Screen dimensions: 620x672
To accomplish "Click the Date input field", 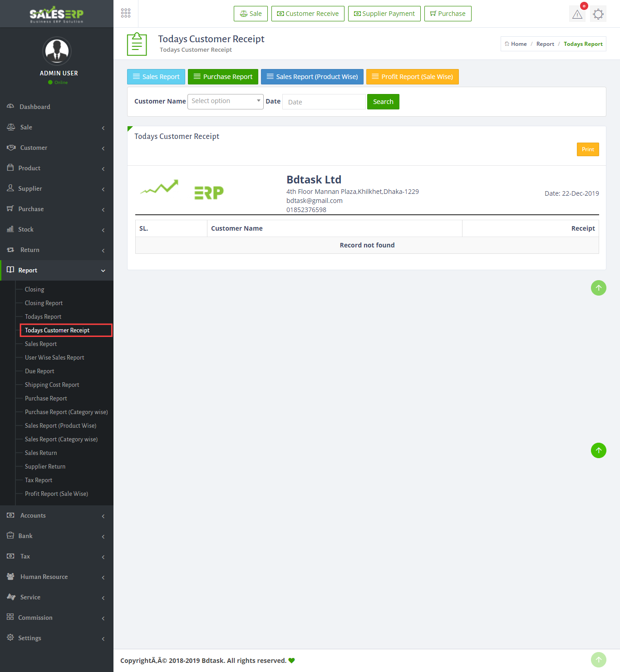I will pos(324,102).
